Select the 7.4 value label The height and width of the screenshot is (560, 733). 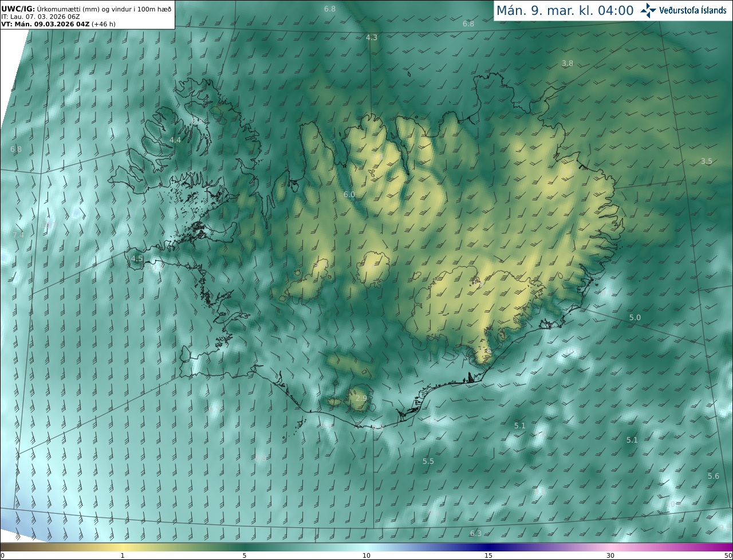(x=18, y=235)
